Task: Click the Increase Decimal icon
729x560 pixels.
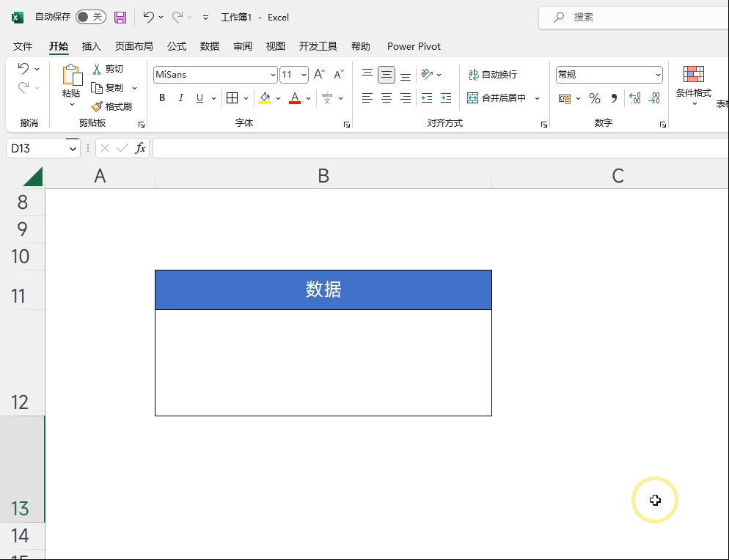Action: [634, 98]
